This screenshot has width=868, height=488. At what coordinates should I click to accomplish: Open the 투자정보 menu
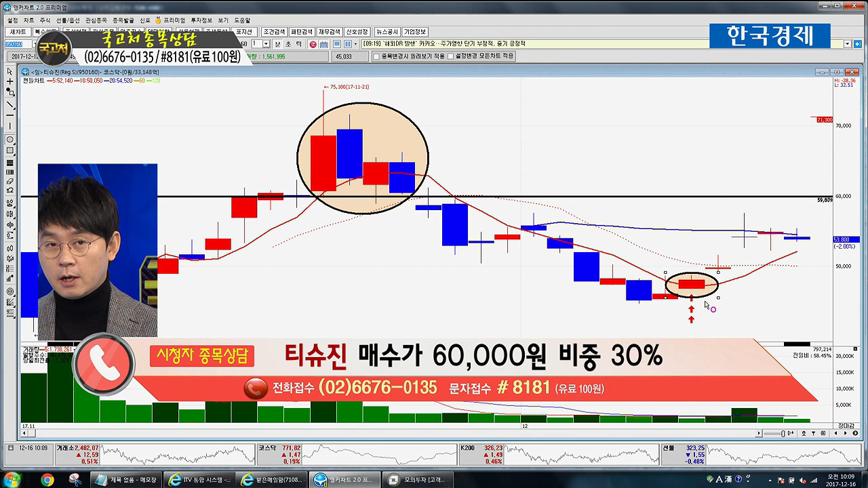(201, 20)
